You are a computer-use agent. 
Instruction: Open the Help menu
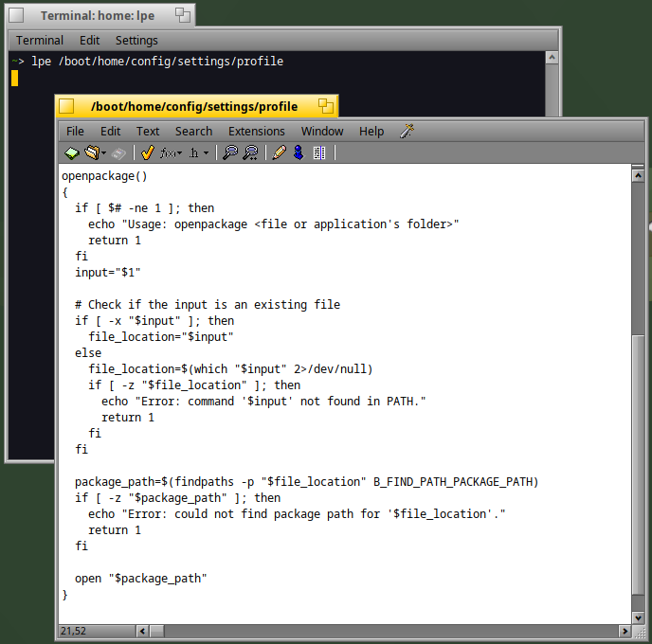tap(371, 132)
